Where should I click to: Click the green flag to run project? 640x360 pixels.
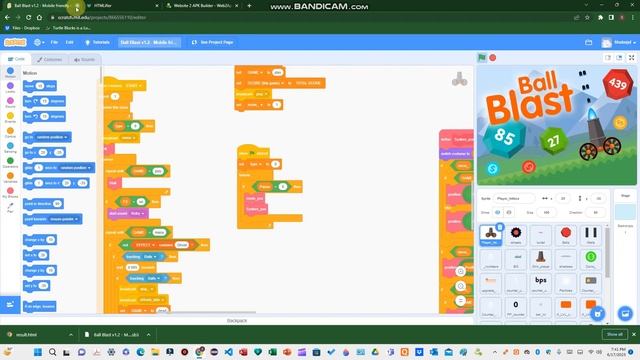tap(482, 58)
